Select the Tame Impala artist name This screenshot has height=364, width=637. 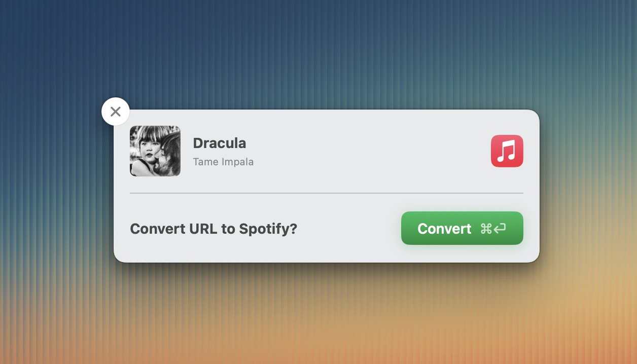(x=223, y=162)
